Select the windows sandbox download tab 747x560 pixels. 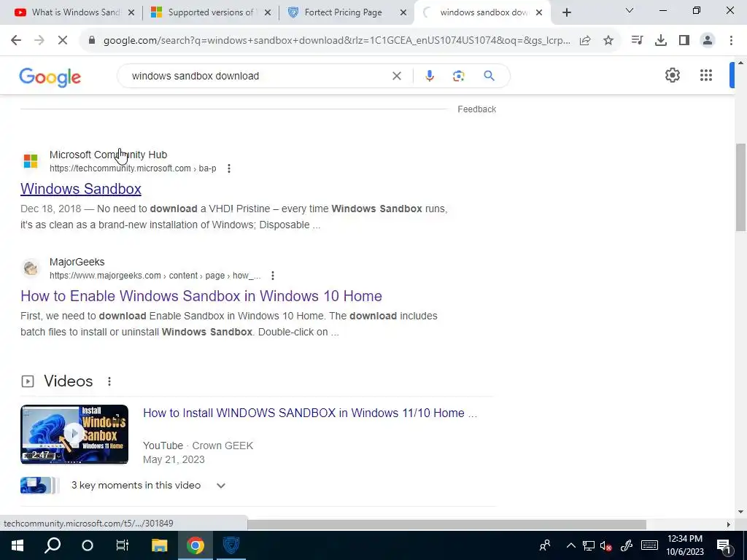483,12
